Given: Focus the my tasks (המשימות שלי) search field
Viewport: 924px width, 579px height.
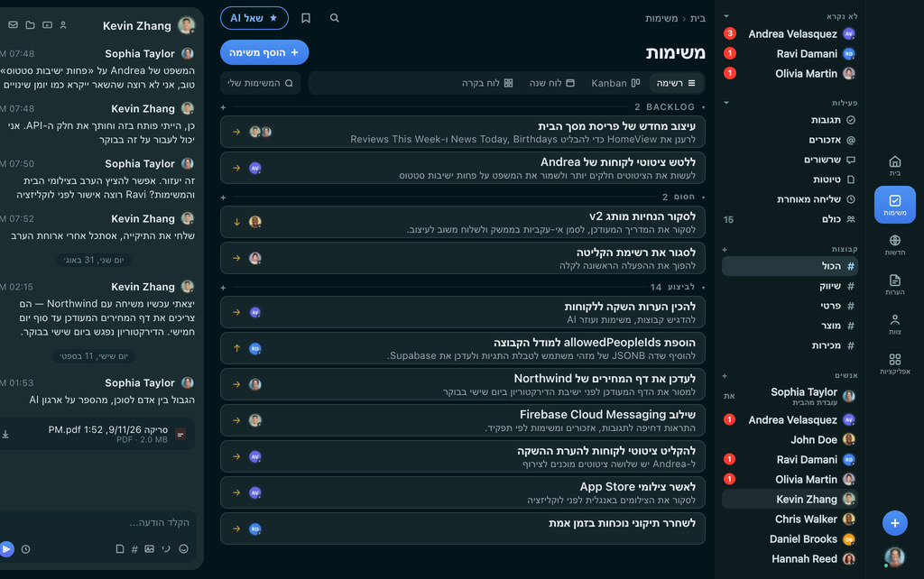Looking at the screenshot, I should (261, 83).
